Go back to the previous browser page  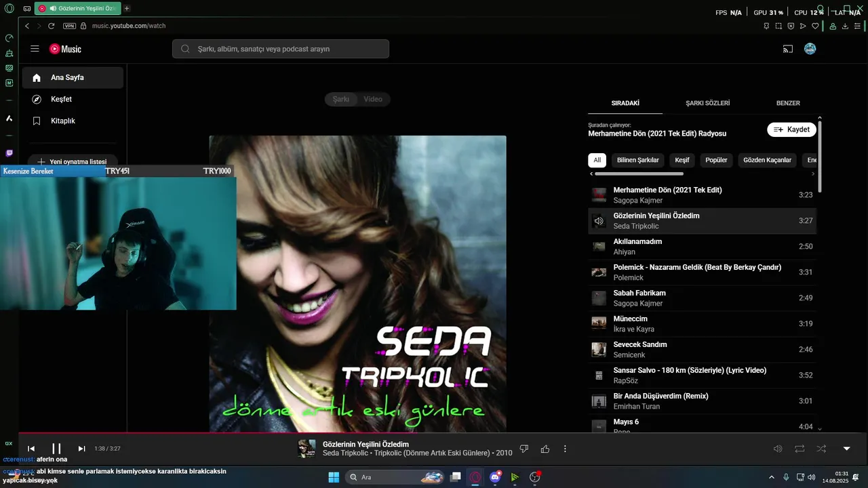pyautogui.click(x=27, y=26)
